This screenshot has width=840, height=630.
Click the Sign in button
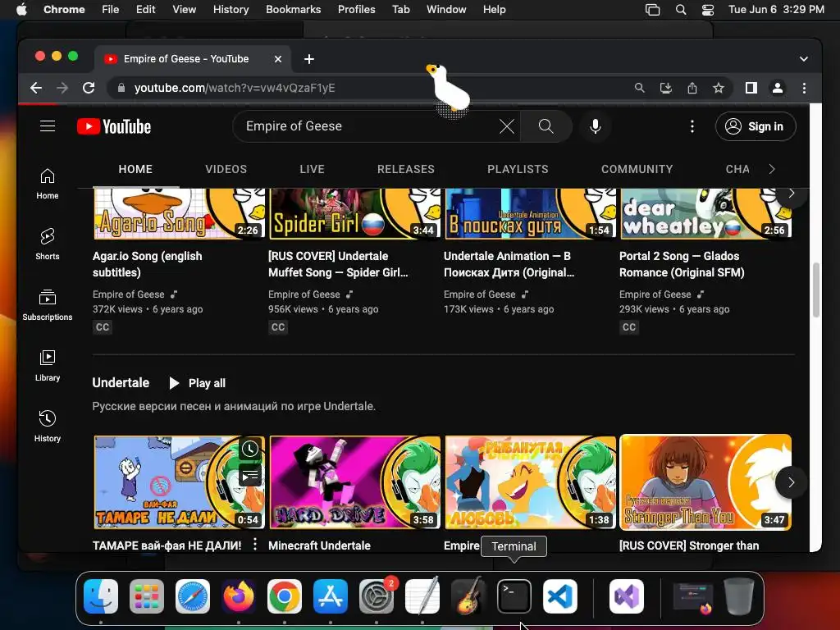pos(756,126)
